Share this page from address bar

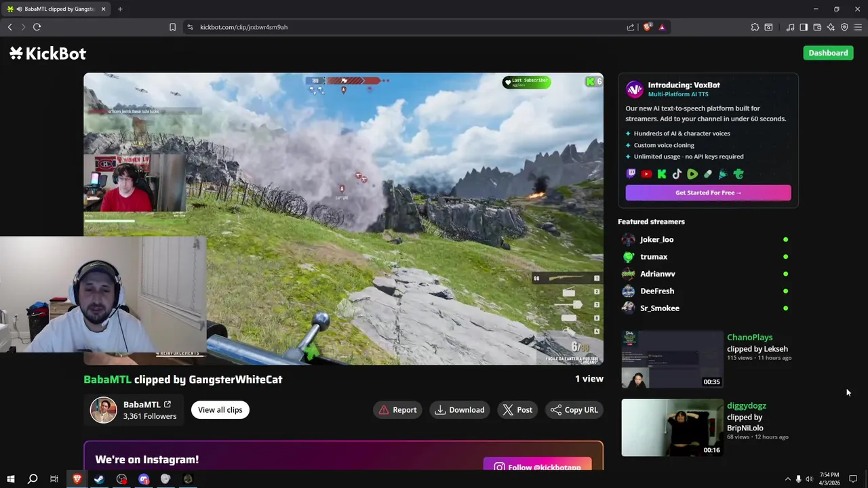click(x=631, y=27)
